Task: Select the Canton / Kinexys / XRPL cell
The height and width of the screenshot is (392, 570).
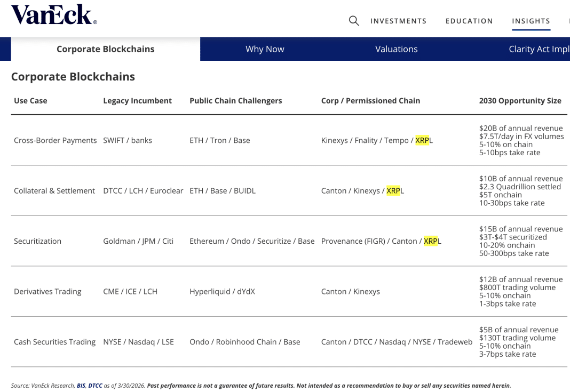Action: 362,191
